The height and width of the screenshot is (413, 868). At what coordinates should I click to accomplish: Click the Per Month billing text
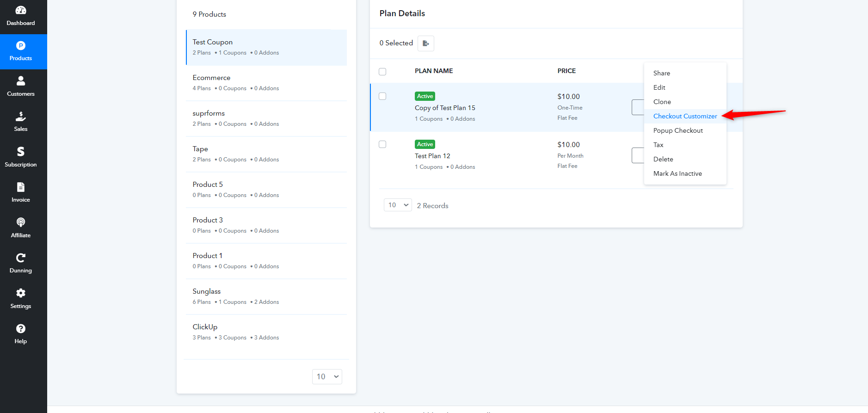[570, 156]
